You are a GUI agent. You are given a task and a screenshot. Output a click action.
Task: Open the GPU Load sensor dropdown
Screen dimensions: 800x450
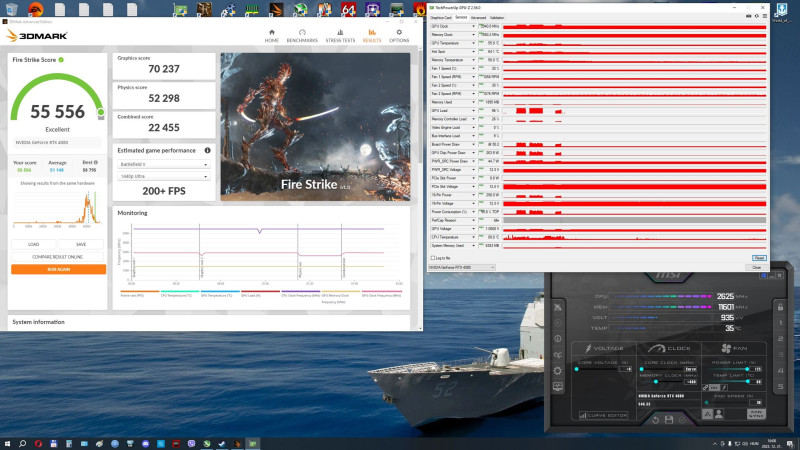click(473, 111)
